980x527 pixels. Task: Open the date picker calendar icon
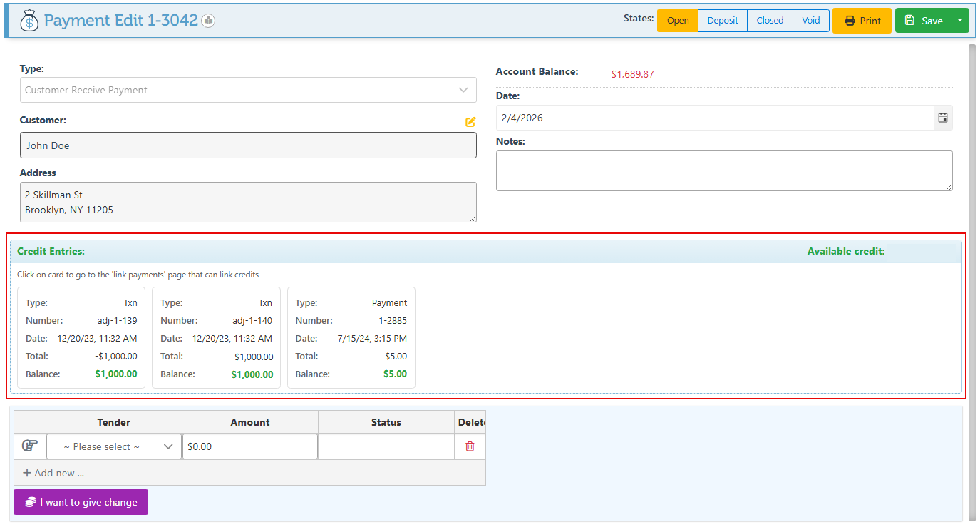click(943, 118)
